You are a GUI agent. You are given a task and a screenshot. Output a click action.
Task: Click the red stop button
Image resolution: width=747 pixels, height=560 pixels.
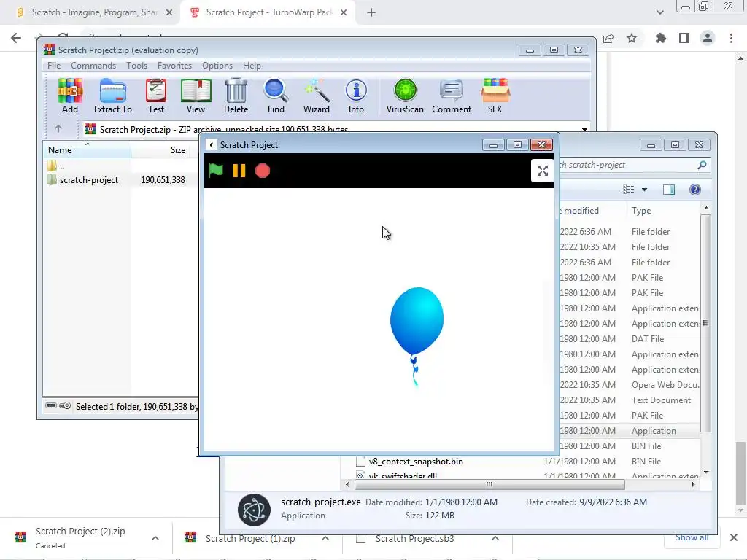(263, 171)
